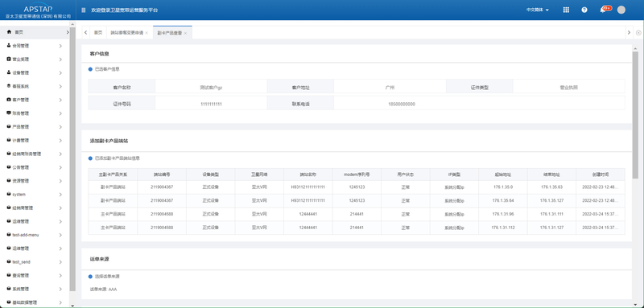Image resolution: width=644 pixels, height=308 pixels.
Task: Select the cell with address 176.1.35.127
Action: click(551, 200)
